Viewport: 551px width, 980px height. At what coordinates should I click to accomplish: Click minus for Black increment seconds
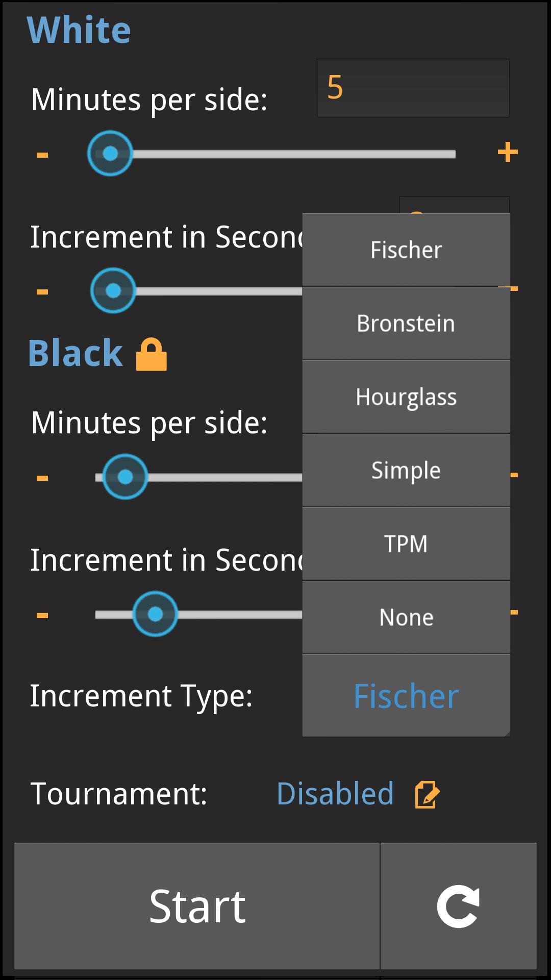(x=42, y=615)
